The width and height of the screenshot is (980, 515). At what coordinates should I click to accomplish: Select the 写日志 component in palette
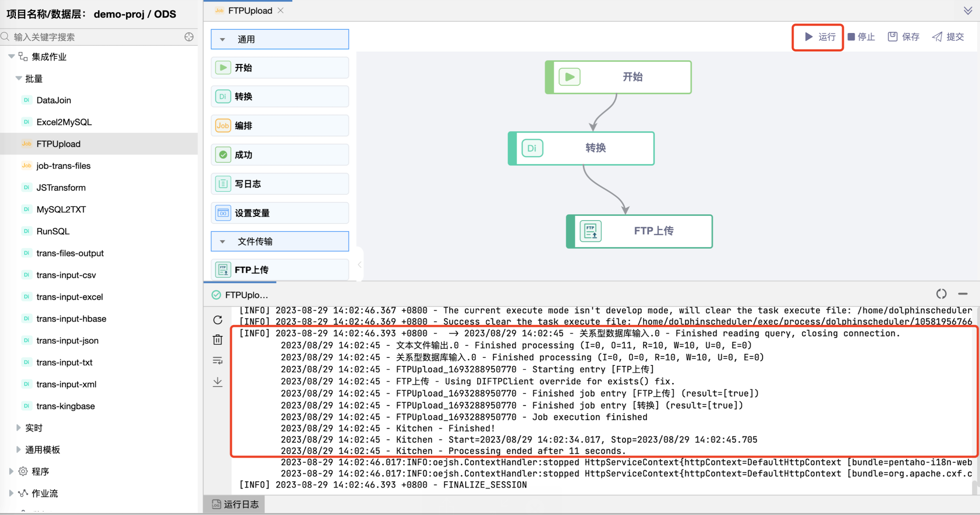click(x=279, y=184)
